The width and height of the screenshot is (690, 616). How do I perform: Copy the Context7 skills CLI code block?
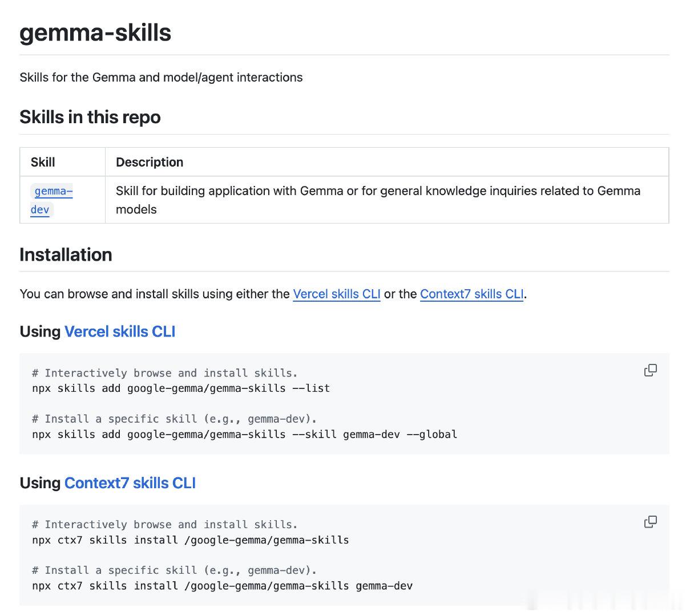[x=650, y=522]
